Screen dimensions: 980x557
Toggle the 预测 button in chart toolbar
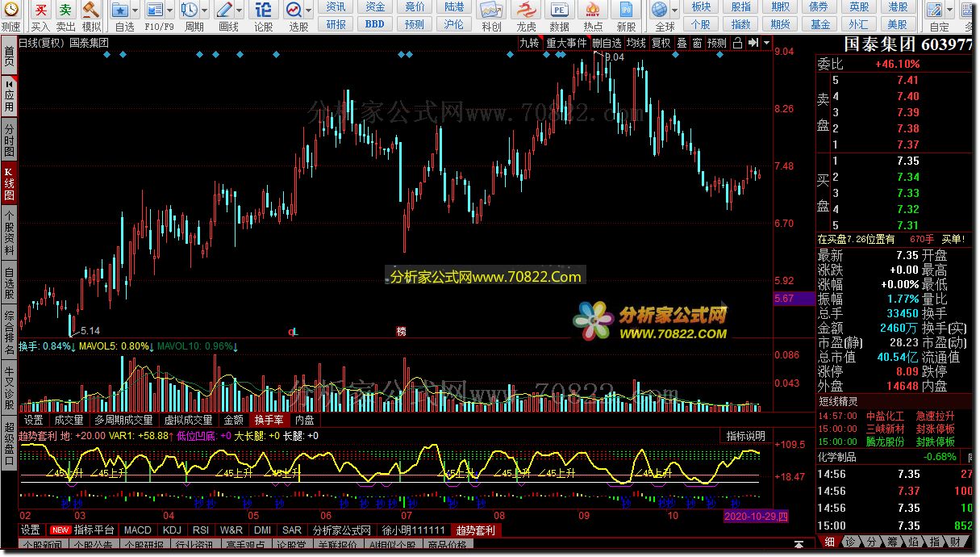[717, 43]
